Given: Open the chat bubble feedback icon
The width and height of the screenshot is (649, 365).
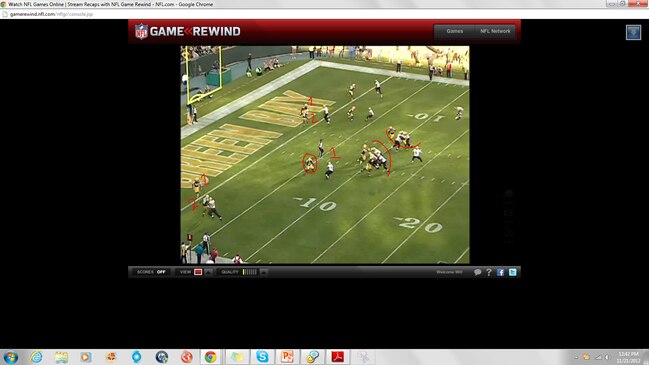Looking at the screenshot, I should click(477, 272).
